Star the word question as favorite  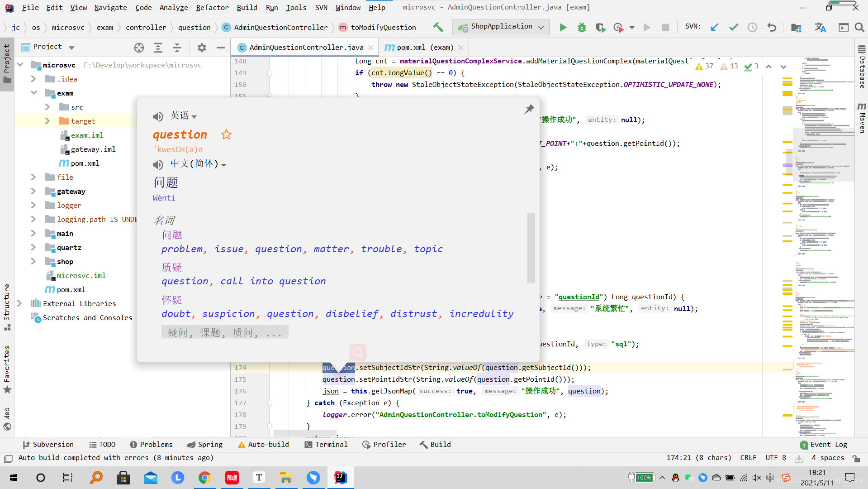coord(226,134)
